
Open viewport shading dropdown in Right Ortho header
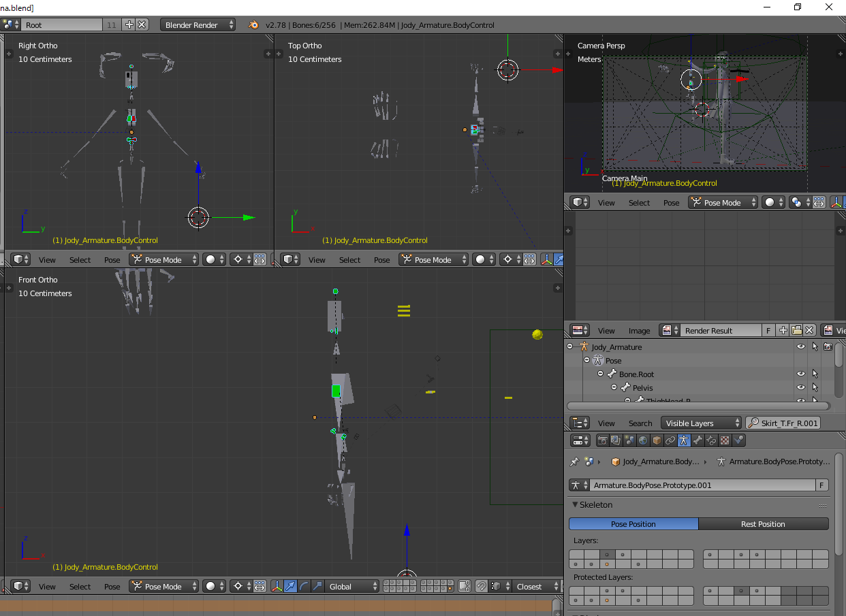pyautogui.click(x=214, y=259)
